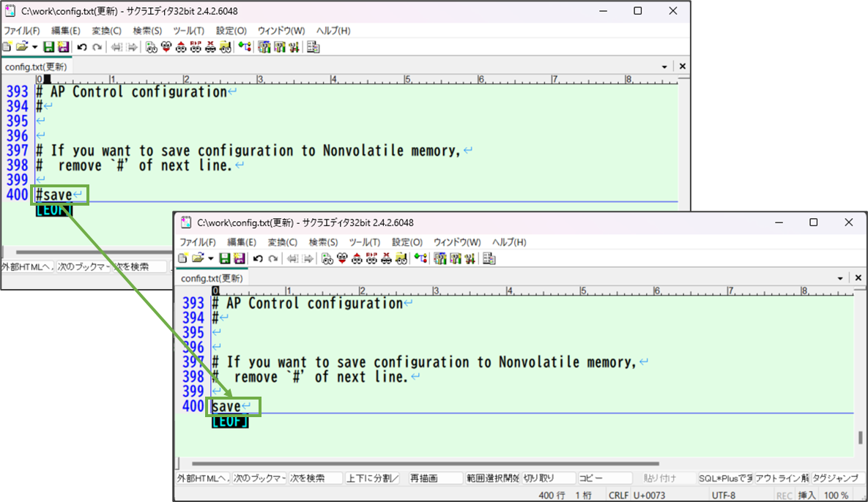Open ウィンドウ(W) menu in front window

(x=456, y=242)
